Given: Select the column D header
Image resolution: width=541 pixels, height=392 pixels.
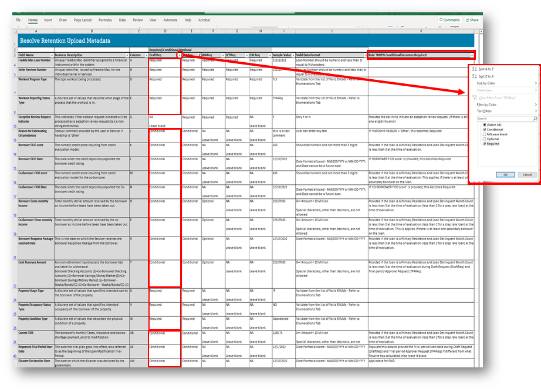Looking at the screenshot, I should click(x=165, y=31).
